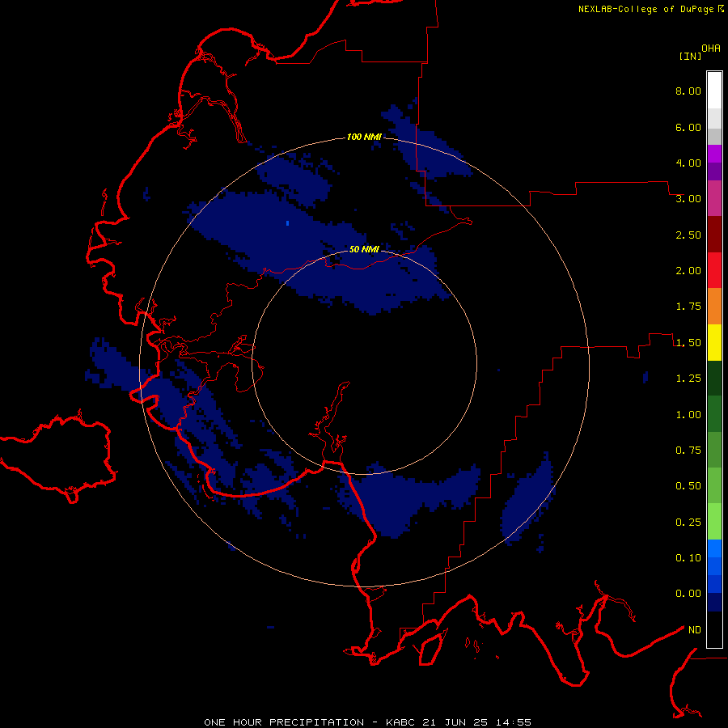Click the 3.00 legend value
The image size is (728, 728).
pyautogui.click(x=688, y=199)
